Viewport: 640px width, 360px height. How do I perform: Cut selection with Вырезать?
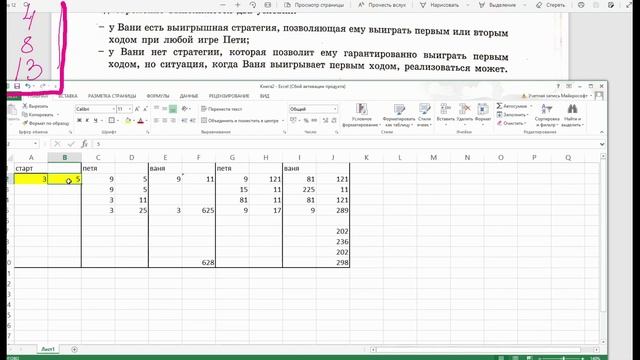(x=36, y=106)
